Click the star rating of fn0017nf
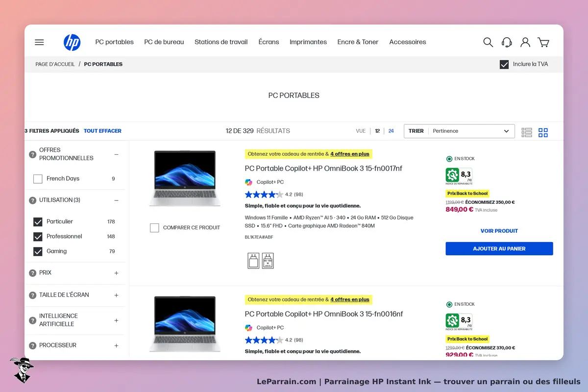Viewport: 588px width, 392px height. click(264, 195)
